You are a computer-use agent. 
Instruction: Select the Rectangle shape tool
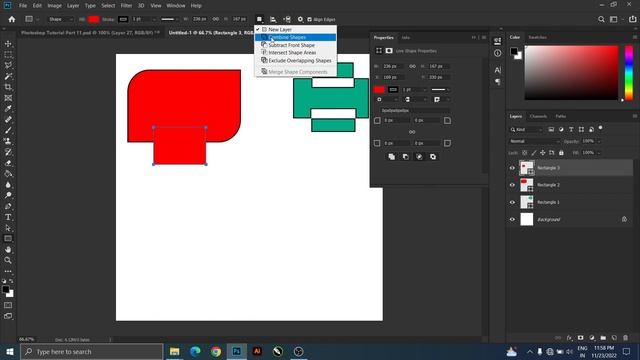point(8,239)
